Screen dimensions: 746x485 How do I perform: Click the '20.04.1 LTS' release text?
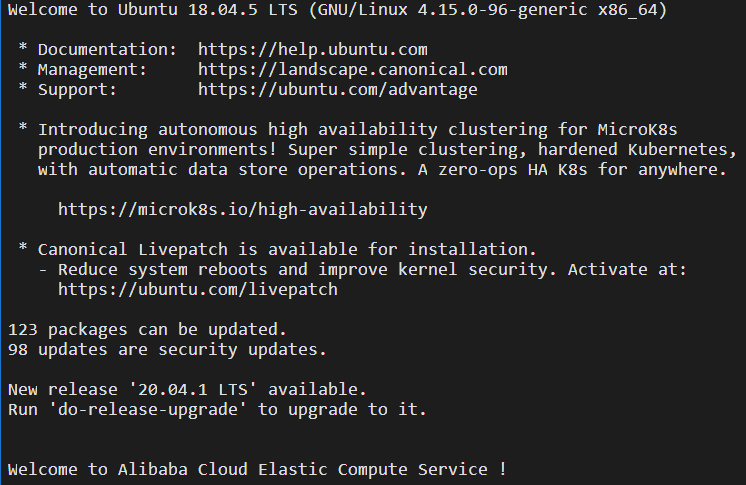pos(207,389)
